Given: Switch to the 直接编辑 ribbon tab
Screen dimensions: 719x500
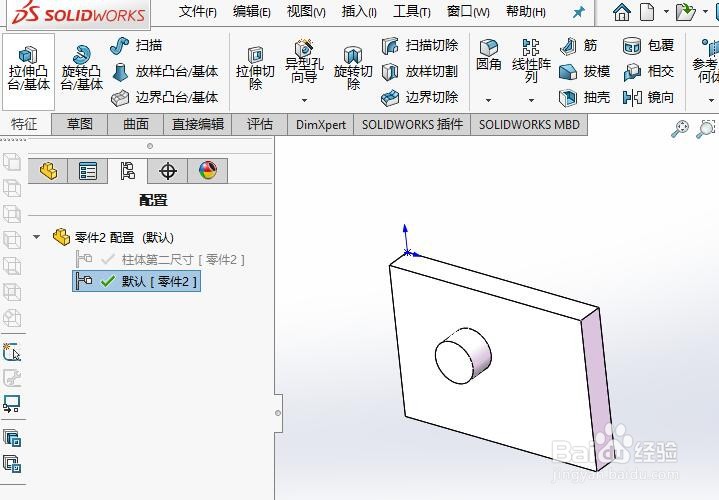Looking at the screenshot, I should [198, 124].
